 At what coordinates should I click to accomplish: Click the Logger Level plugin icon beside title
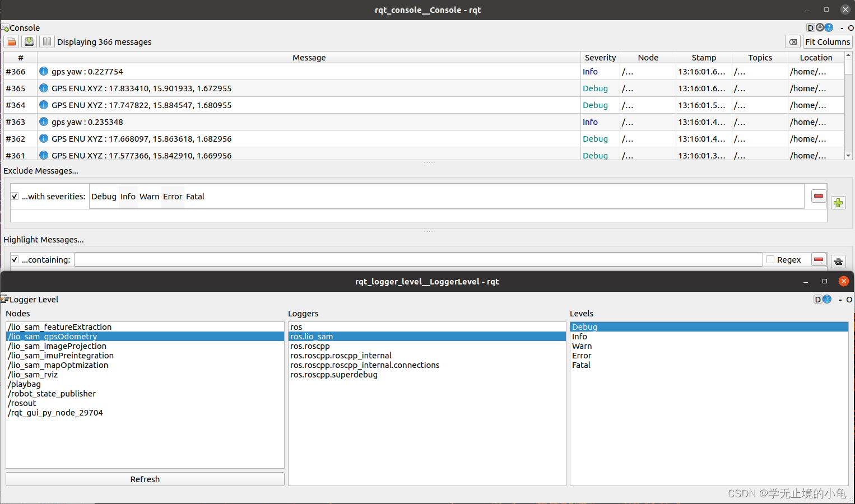point(4,299)
